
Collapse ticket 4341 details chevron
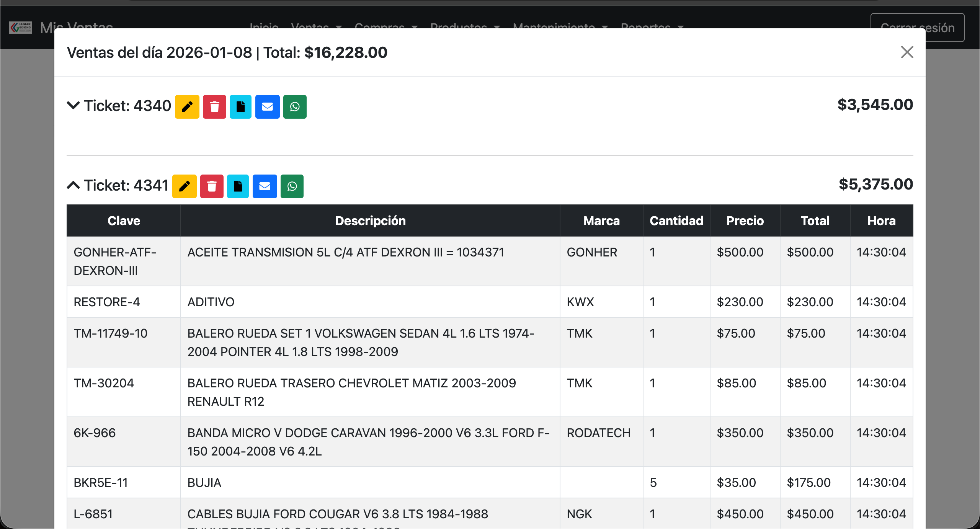click(x=73, y=185)
